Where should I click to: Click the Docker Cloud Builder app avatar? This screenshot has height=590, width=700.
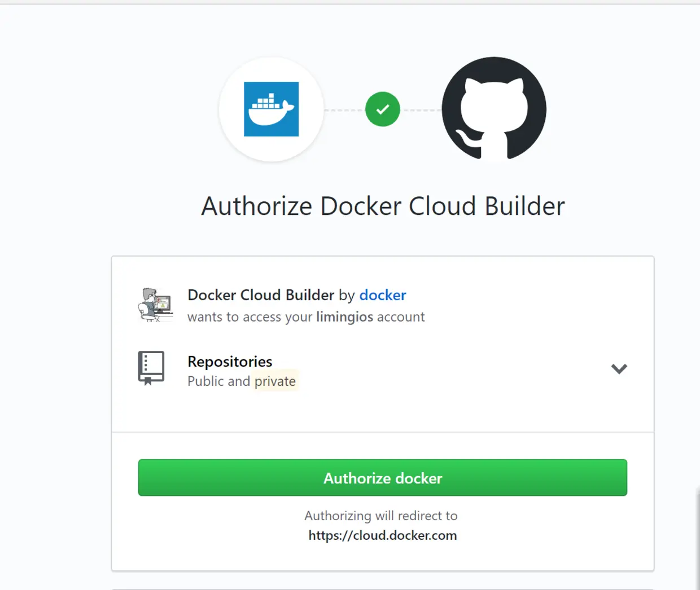155,305
